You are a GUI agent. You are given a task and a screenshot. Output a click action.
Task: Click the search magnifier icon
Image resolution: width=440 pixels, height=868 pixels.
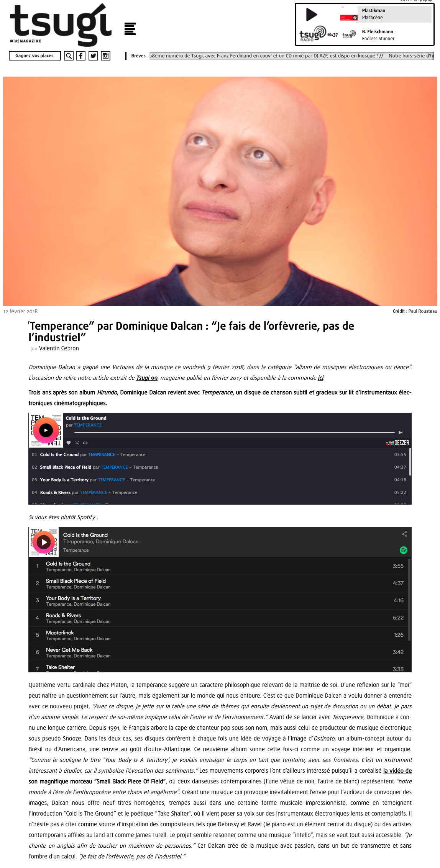69,56
